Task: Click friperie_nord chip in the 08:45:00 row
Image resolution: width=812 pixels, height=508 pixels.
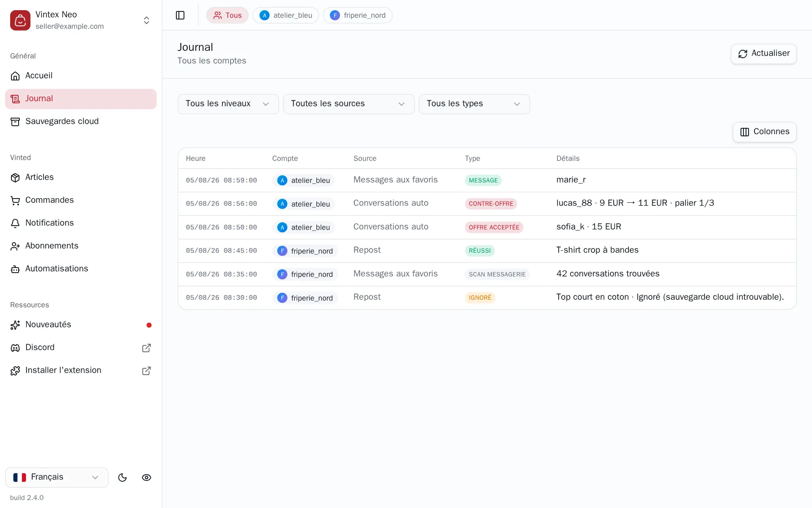Action: (305, 251)
